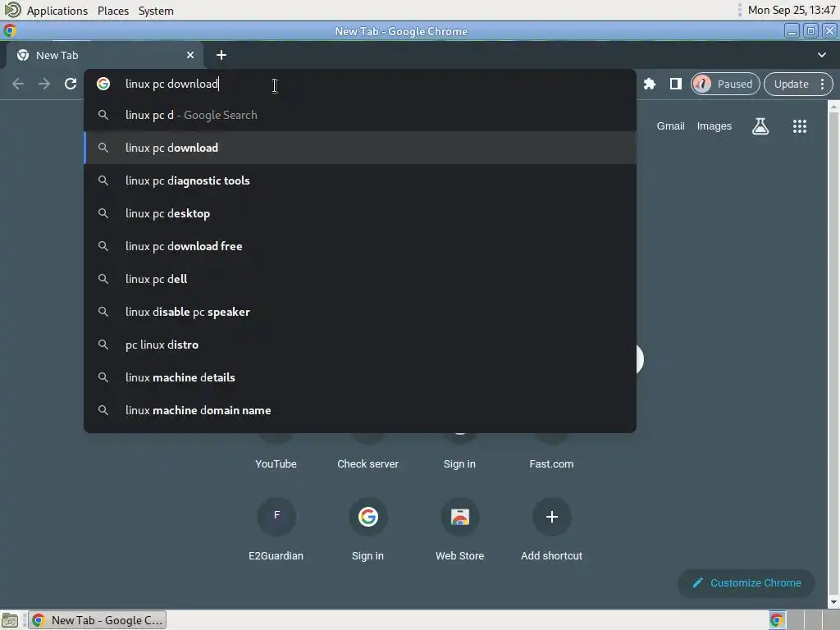Choose 'linux disable pc speaker' suggestion
The width and height of the screenshot is (840, 630).
[360, 312]
